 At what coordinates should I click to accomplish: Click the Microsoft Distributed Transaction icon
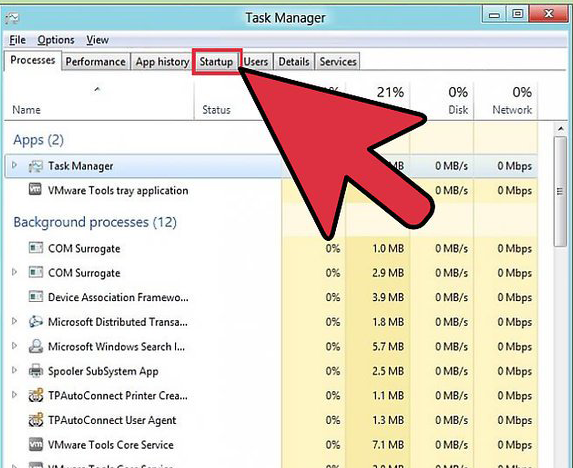pyautogui.click(x=35, y=321)
